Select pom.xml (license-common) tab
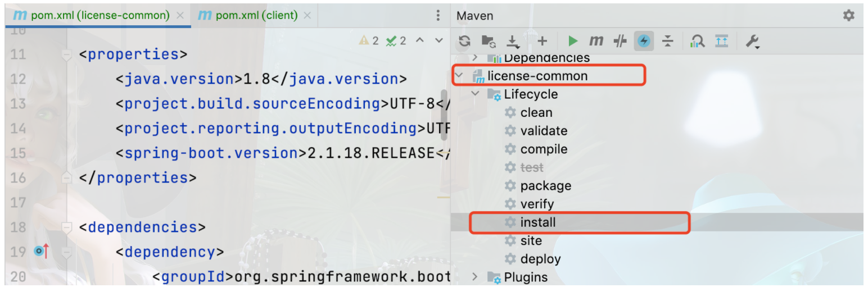Screen dimensions: 868x292 [x=93, y=15]
